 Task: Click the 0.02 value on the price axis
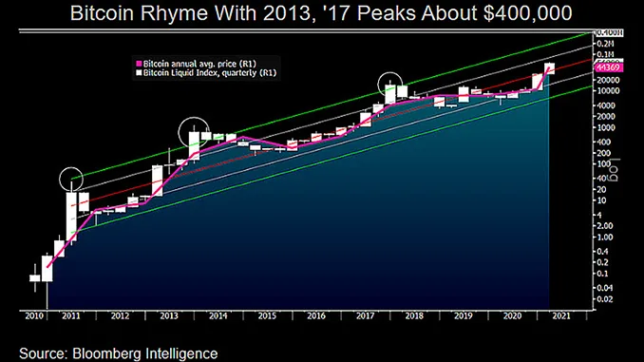[x=605, y=299]
